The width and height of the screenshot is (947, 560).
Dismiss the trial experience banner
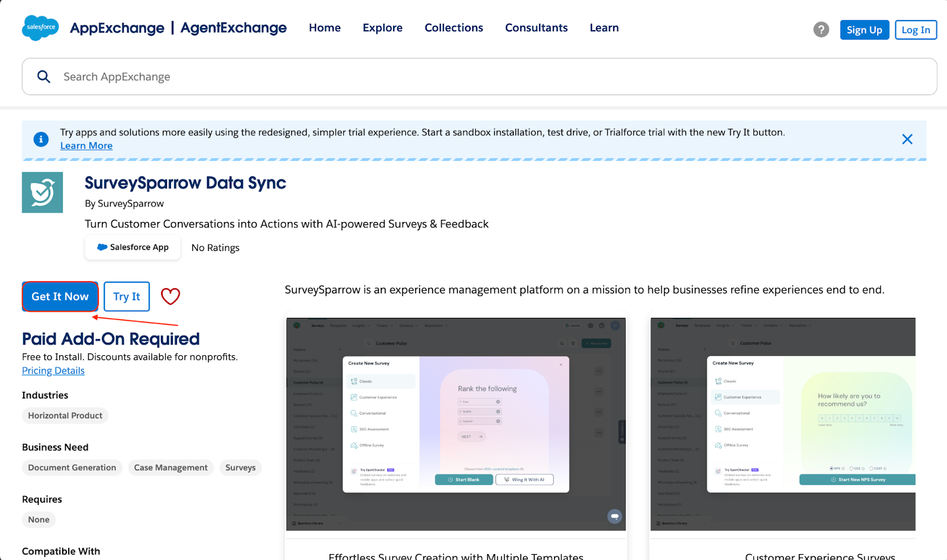(907, 139)
